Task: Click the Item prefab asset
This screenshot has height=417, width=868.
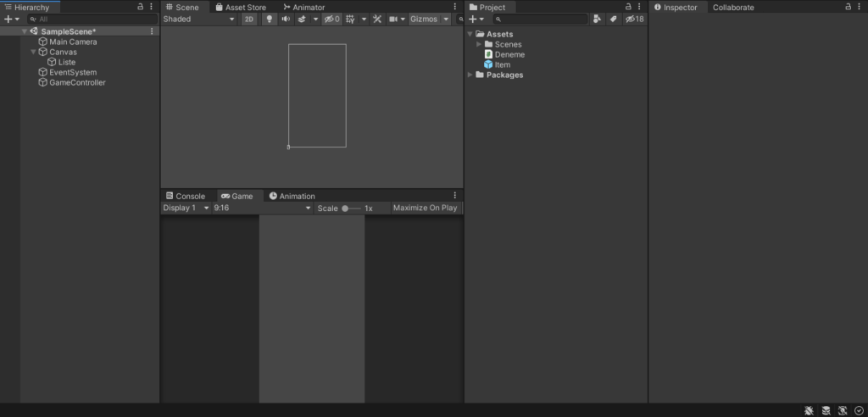Action: (x=502, y=64)
